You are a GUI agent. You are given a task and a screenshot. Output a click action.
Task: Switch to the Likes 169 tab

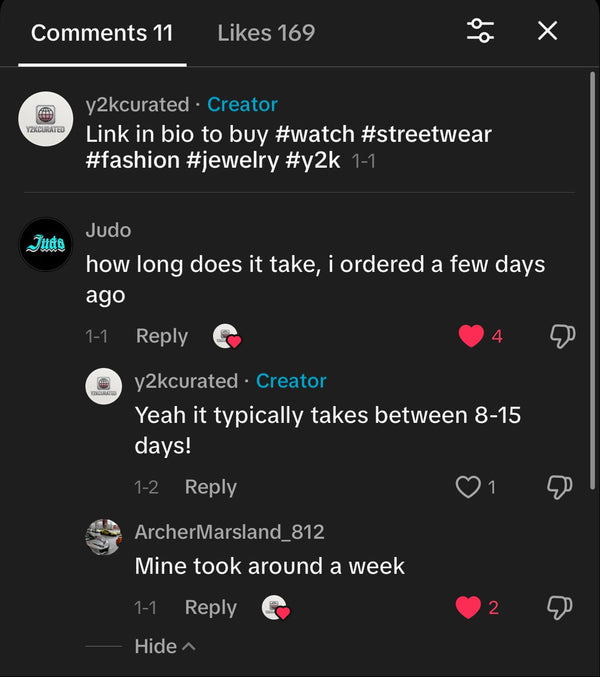[266, 33]
